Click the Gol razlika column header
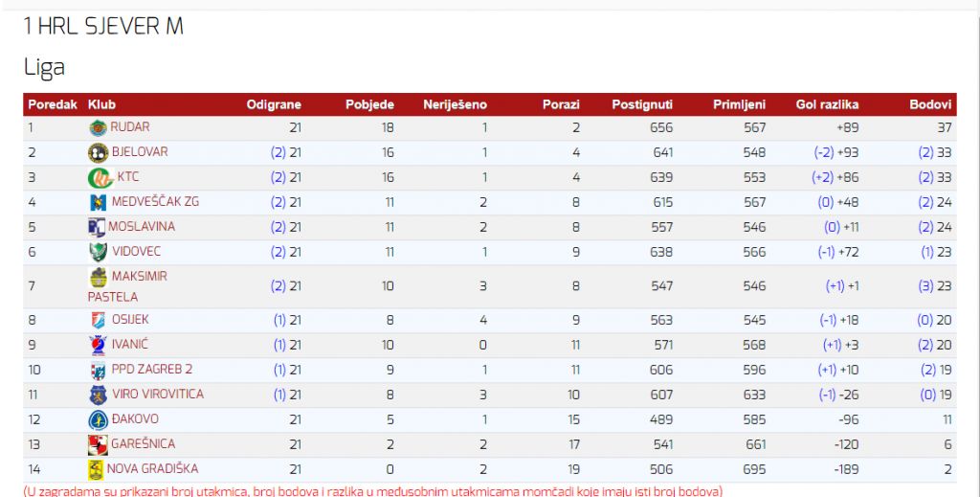The image size is (980, 497). (x=827, y=104)
